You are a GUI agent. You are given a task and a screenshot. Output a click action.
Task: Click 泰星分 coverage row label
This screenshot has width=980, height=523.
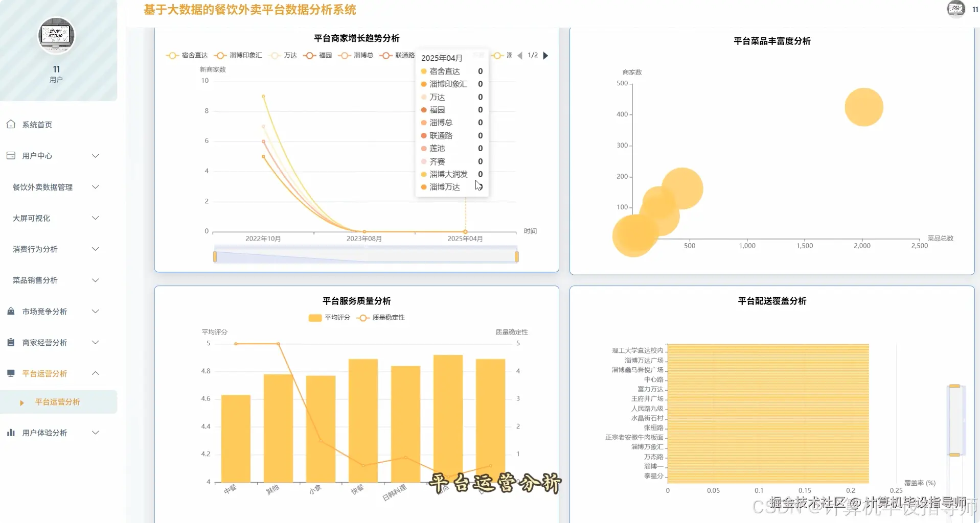654,476
